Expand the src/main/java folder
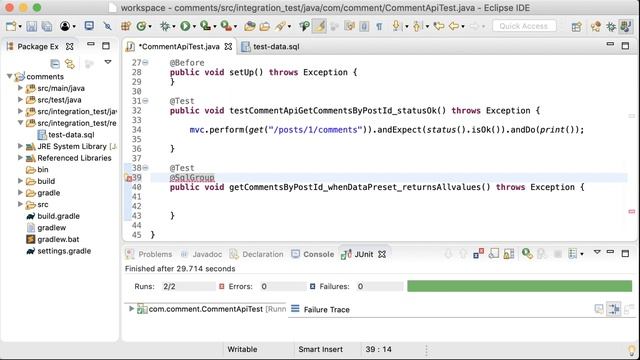 point(20,88)
